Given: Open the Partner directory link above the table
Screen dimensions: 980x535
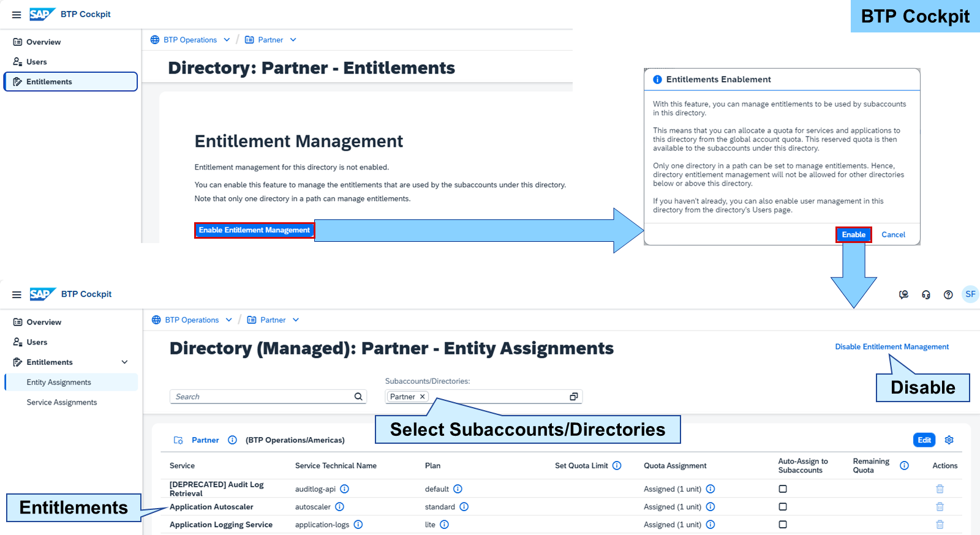Looking at the screenshot, I should point(205,440).
